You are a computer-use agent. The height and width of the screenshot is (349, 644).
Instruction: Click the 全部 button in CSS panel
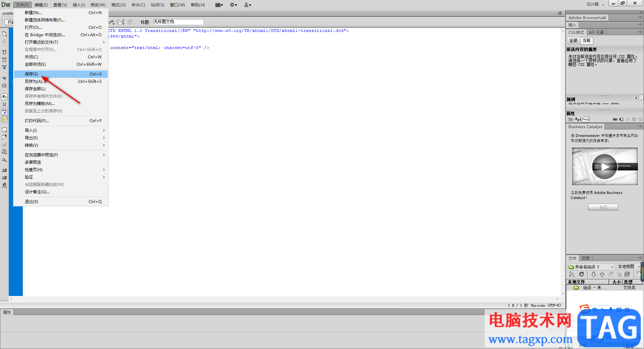[574, 40]
